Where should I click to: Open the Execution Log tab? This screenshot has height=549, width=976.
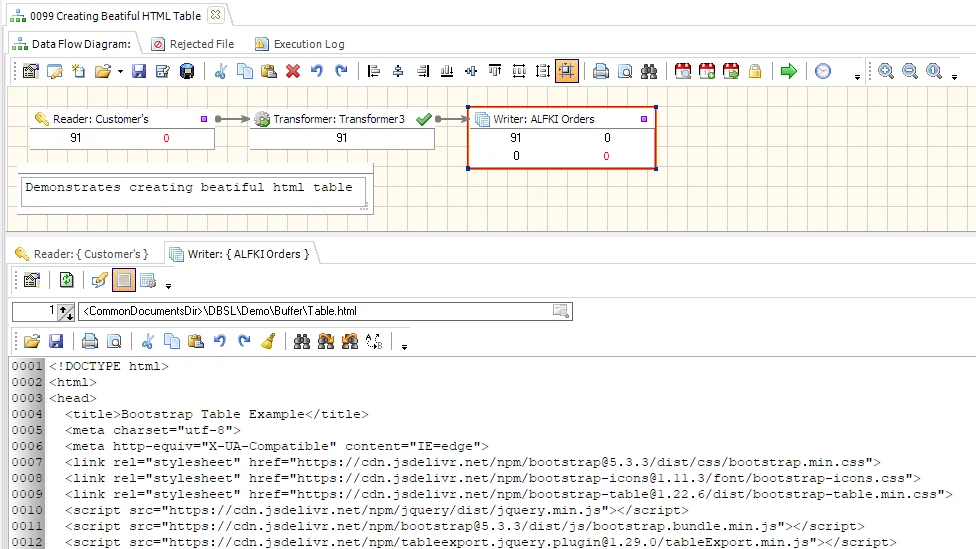pos(300,44)
